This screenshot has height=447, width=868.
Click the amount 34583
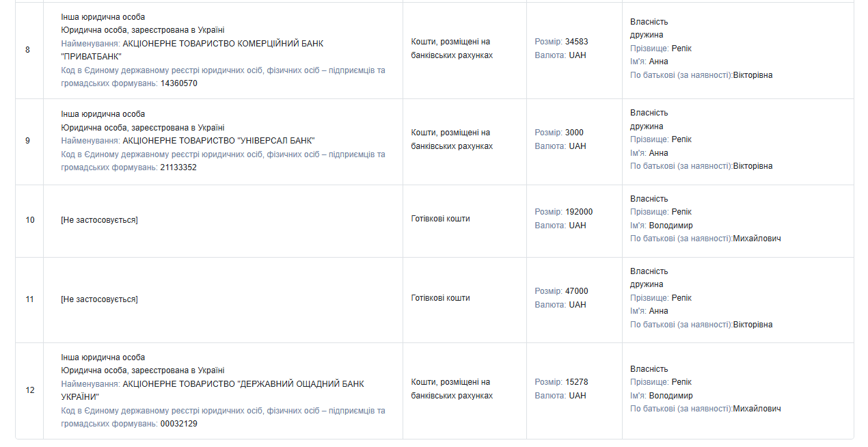coord(576,42)
